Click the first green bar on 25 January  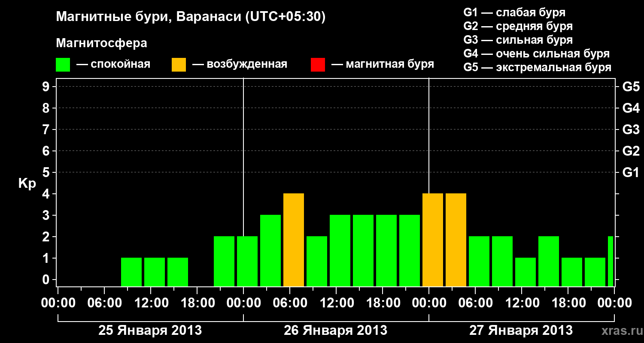click(131, 272)
